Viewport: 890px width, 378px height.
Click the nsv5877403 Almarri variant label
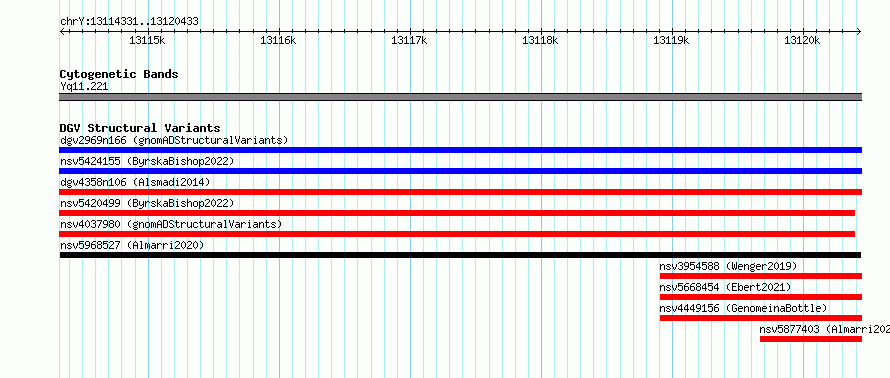pyautogui.click(x=825, y=329)
